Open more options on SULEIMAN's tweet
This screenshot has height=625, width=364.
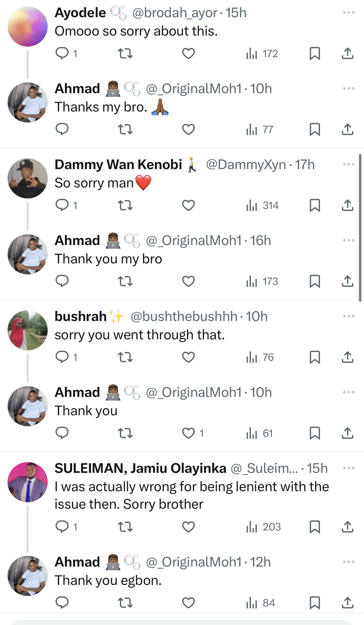coord(348,468)
